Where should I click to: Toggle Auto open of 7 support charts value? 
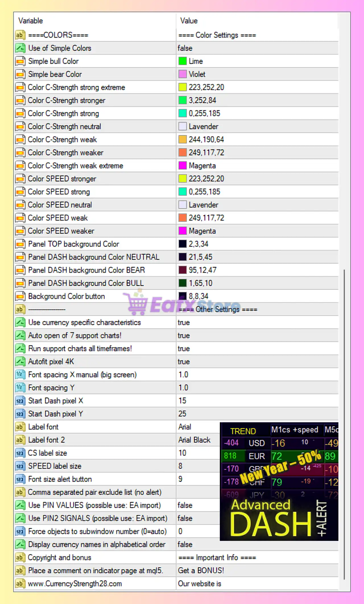tap(184, 336)
